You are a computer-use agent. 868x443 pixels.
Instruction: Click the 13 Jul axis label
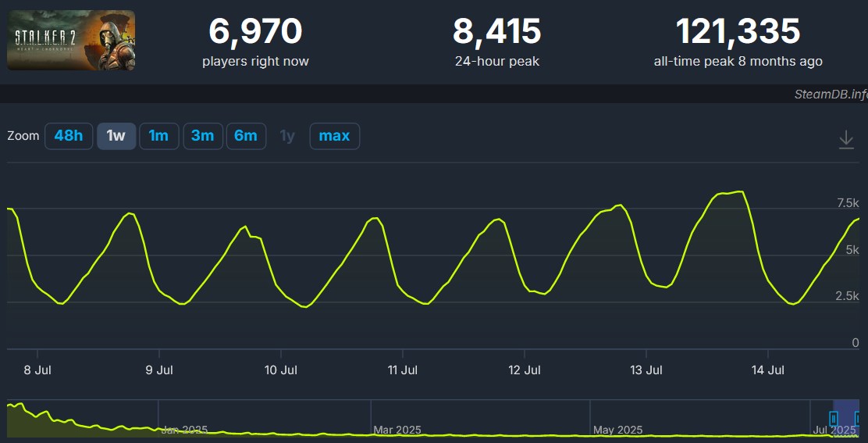[x=646, y=370]
